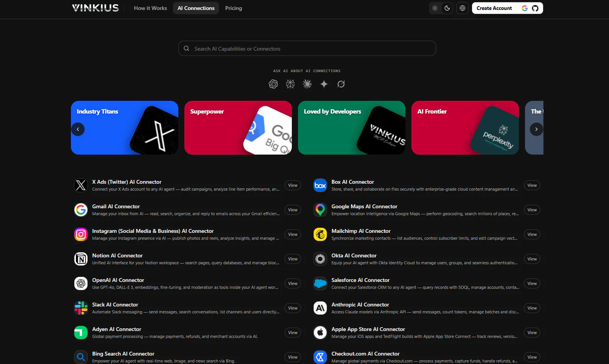
Task: Switch to dark theme with moon icon
Action: click(447, 8)
